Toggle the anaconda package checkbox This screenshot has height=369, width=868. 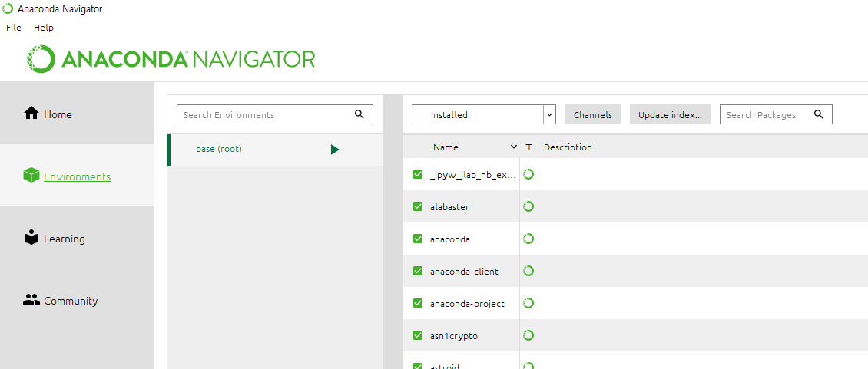418,239
